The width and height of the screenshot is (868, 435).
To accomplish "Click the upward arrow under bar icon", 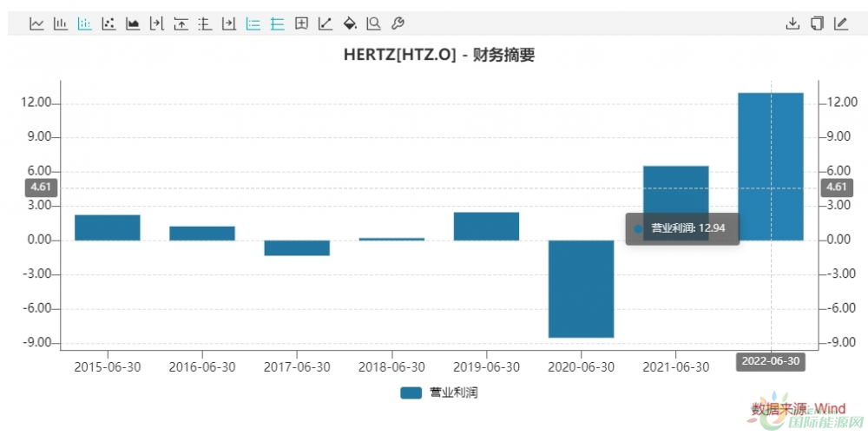I will (181, 23).
